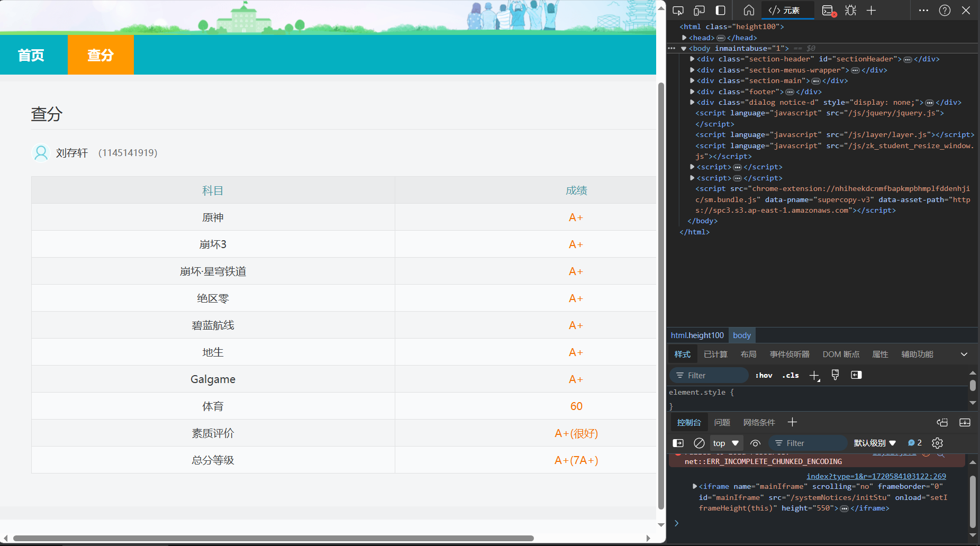
Task: Expand the section-header div
Action: coord(692,59)
